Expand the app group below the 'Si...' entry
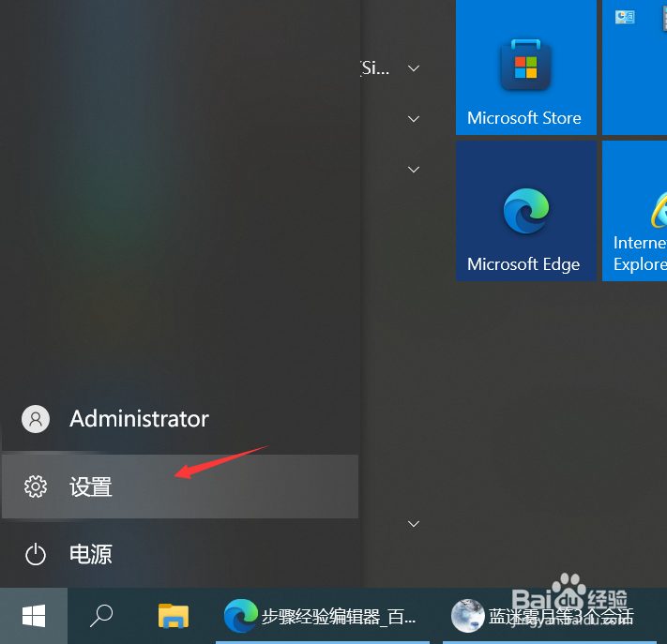The image size is (667, 644). pos(414,119)
